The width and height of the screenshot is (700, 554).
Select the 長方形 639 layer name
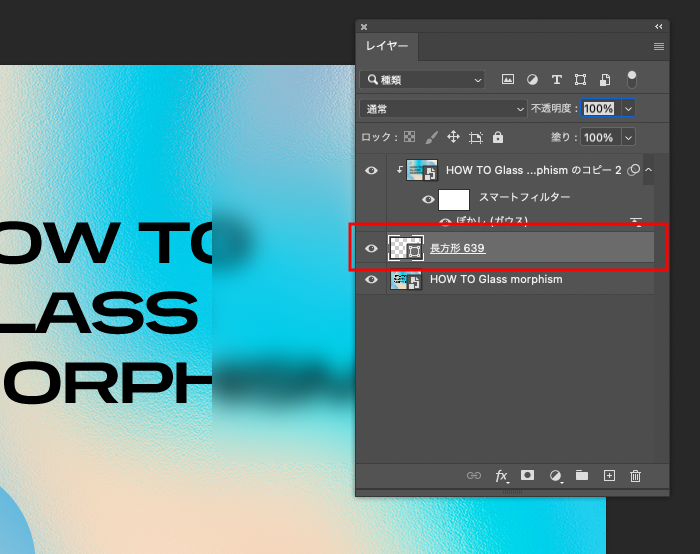point(457,248)
